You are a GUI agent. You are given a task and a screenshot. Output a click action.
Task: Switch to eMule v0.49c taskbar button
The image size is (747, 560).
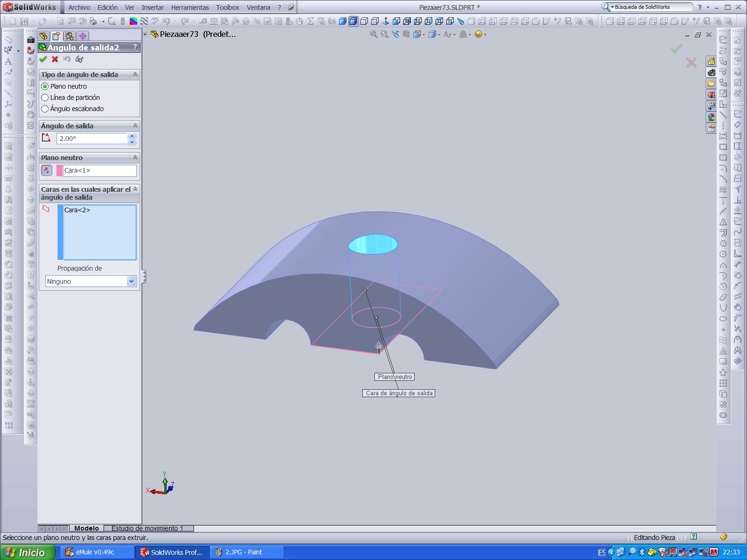[97, 552]
